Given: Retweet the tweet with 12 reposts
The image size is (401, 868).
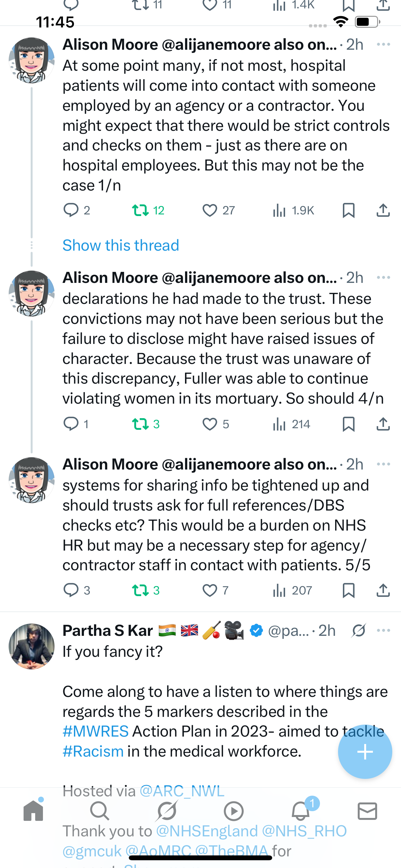Looking at the screenshot, I should click(140, 210).
